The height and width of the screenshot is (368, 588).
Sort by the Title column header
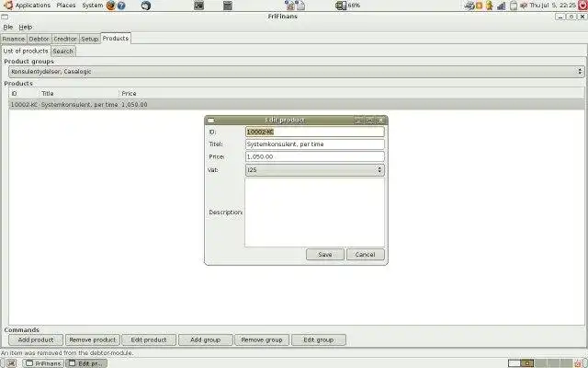tap(78, 93)
